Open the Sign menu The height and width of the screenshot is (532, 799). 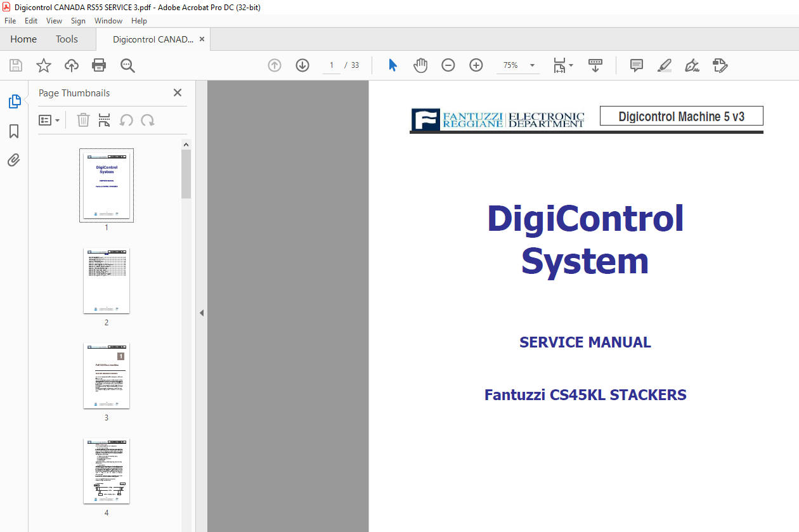(78, 21)
